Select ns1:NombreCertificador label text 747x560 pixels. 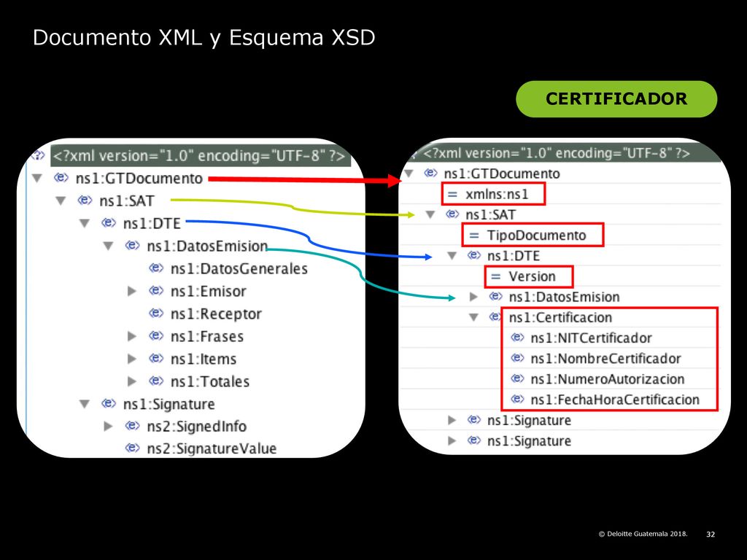606,359
